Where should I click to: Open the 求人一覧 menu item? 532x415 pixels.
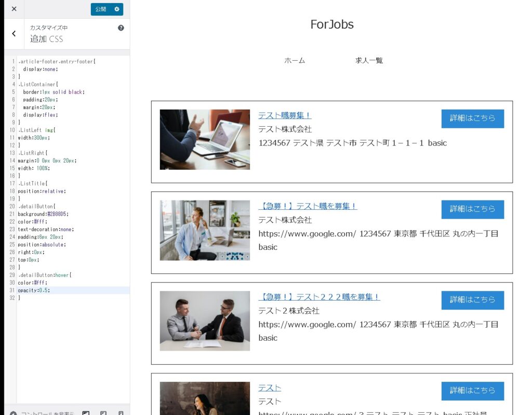coord(369,61)
